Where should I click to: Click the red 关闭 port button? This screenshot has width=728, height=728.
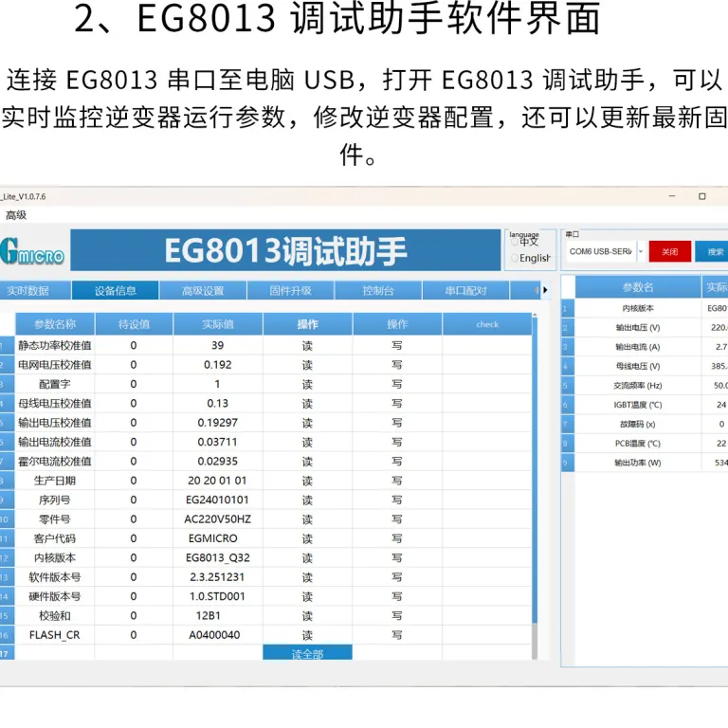[669, 251]
